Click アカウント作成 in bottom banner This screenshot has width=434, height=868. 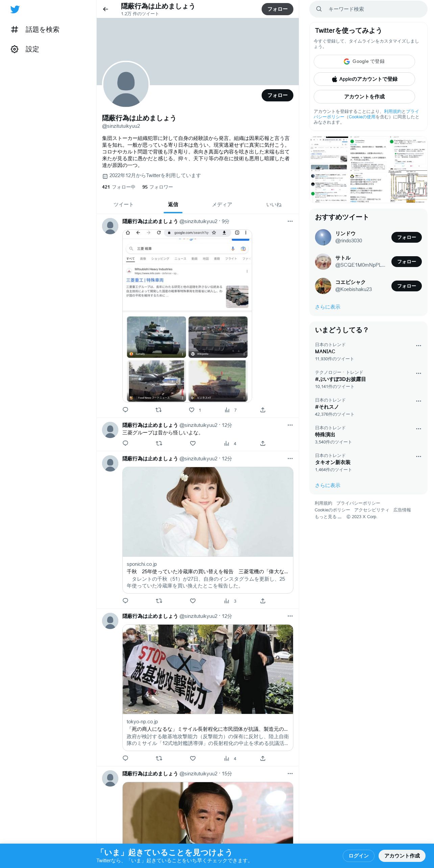click(x=402, y=855)
